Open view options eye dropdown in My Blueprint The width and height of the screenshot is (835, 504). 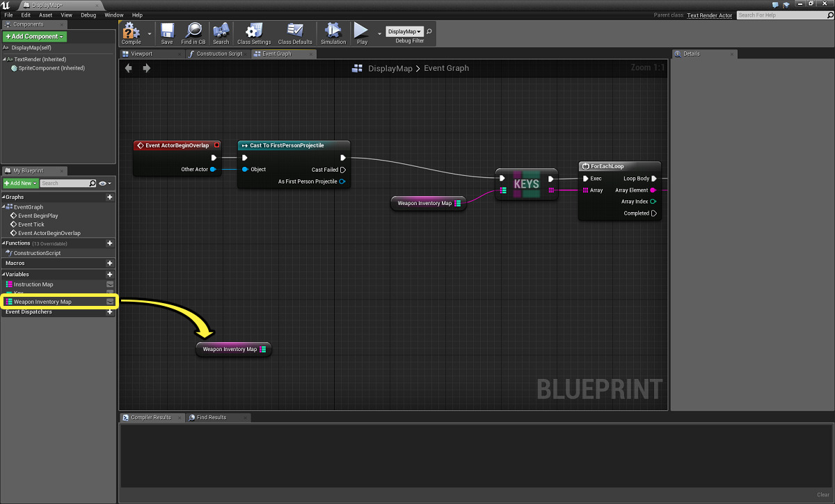click(105, 184)
